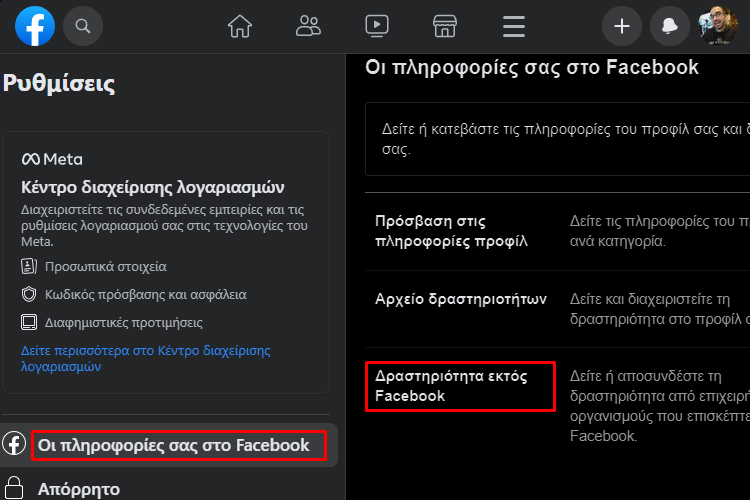This screenshot has width=750, height=500.
Task: Click the shield icon for Κωδικός πρόσβασης
Action: tap(29, 294)
